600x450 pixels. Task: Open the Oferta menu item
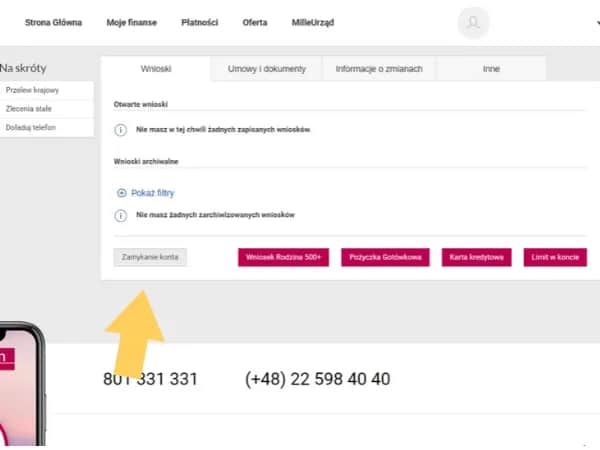tap(254, 22)
